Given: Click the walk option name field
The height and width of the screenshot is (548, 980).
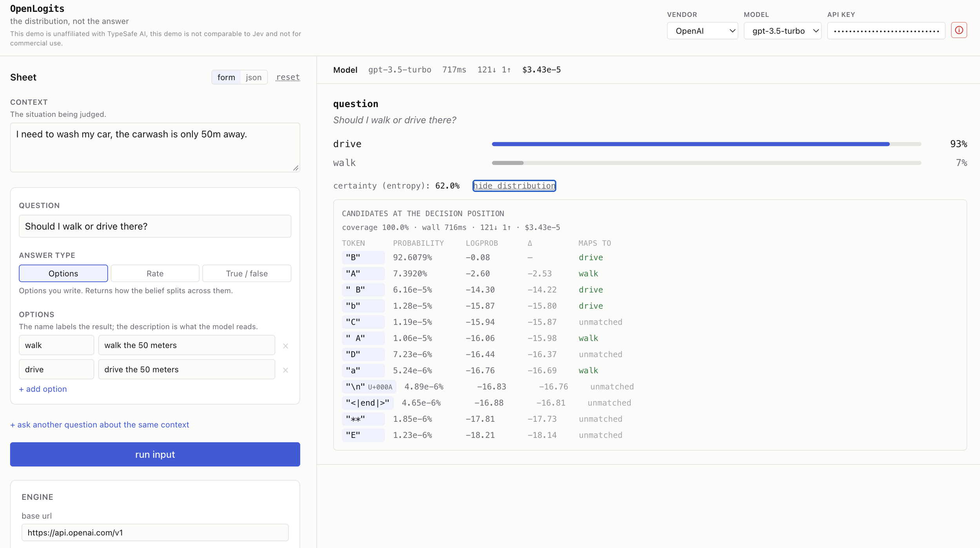Looking at the screenshot, I should click(x=56, y=345).
